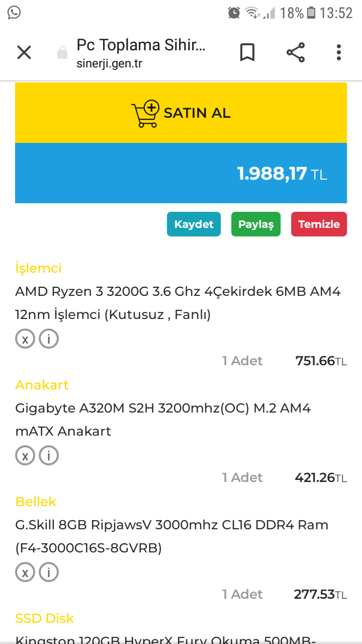Tap the 1.988,17 TL total price bar
Viewport: 362px width, 644px height.
coord(181,174)
